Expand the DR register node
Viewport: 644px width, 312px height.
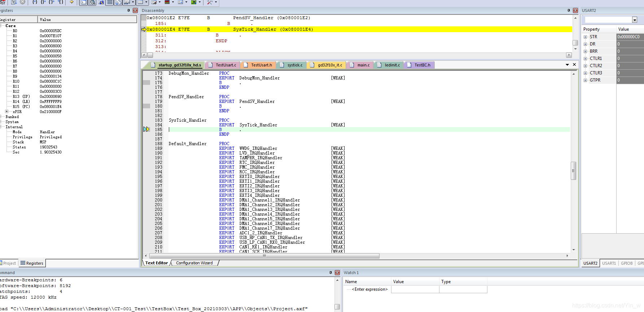click(x=585, y=44)
